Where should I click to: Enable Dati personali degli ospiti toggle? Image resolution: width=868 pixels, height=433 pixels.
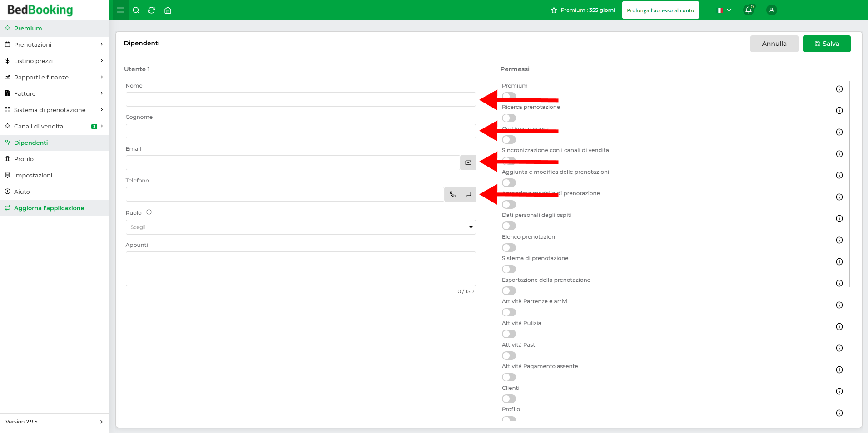click(x=509, y=226)
